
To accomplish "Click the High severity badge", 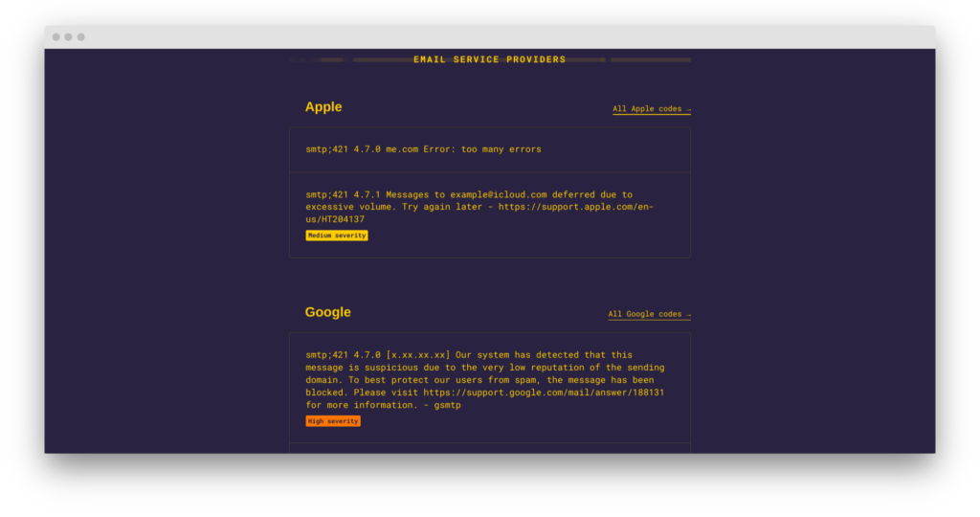I will point(332,421).
